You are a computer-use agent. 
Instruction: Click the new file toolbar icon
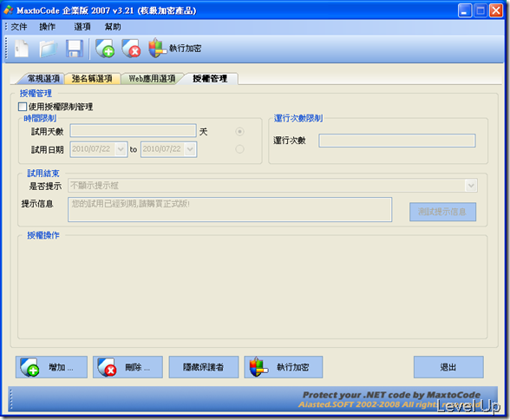tap(22, 49)
